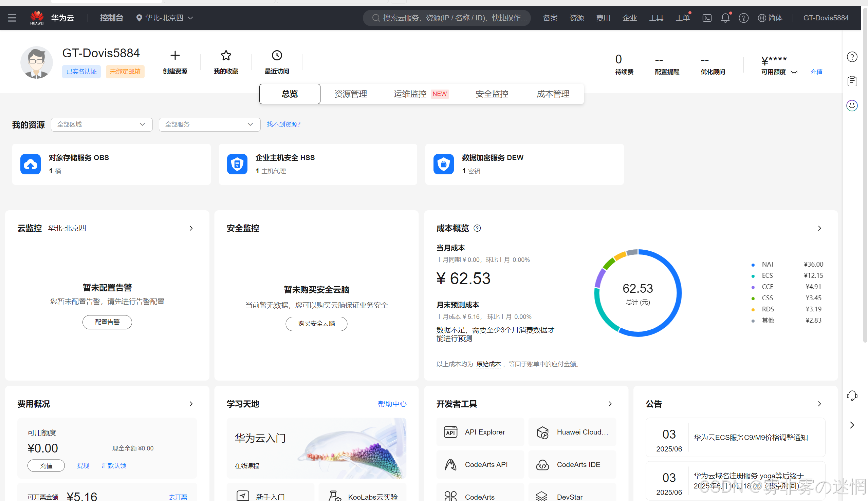Click the globe language icon 简体
The width and height of the screenshot is (868, 501).
tap(771, 18)
